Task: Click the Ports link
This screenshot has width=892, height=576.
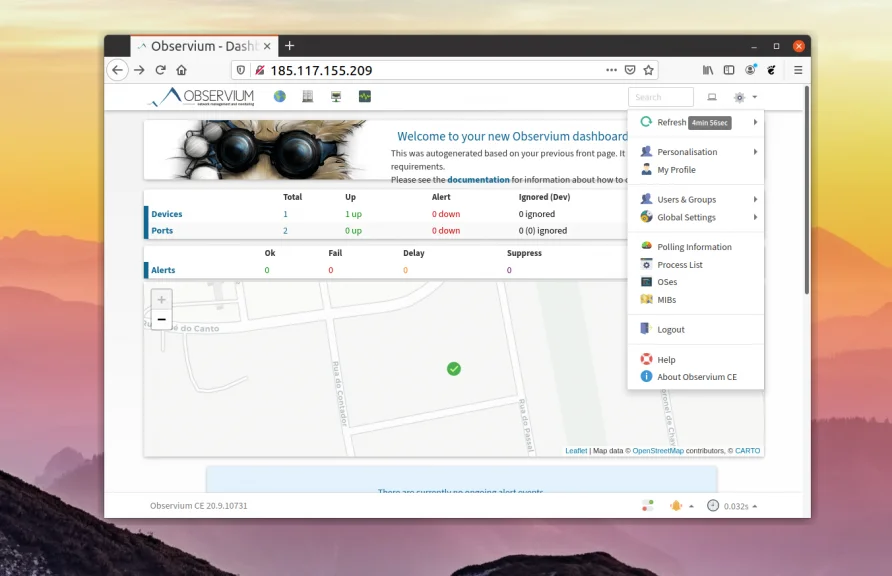Action: point(162,230)
